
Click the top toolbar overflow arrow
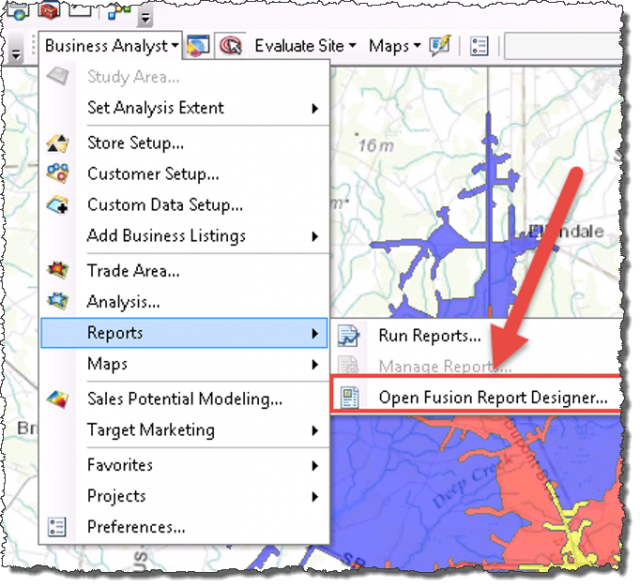[145, 17]
